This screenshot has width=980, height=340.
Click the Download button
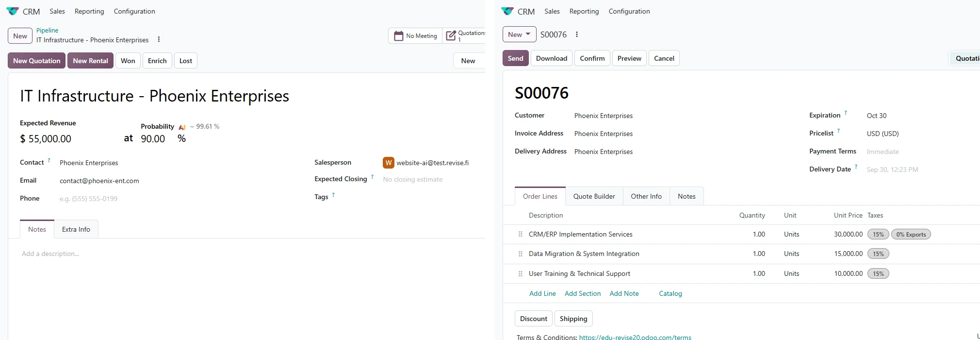tap(552, 58)
